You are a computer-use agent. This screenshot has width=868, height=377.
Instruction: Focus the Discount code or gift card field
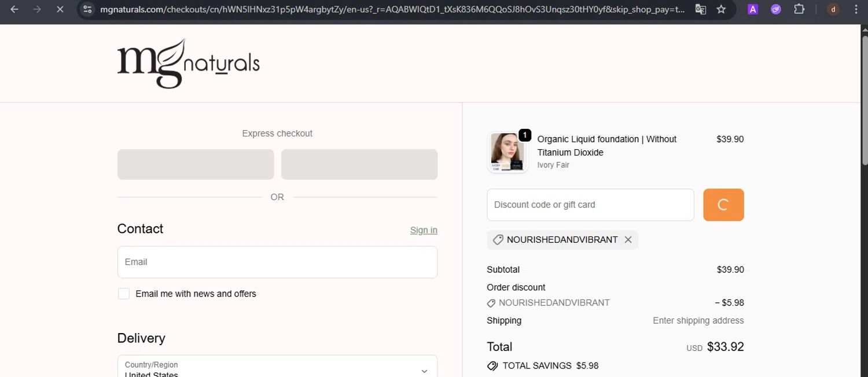coord(590,205)
